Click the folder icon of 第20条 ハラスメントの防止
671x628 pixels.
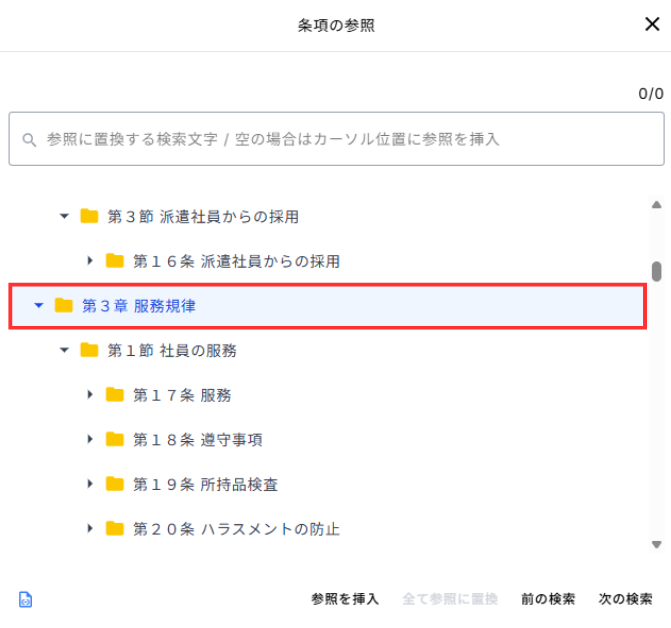[115, 528]
